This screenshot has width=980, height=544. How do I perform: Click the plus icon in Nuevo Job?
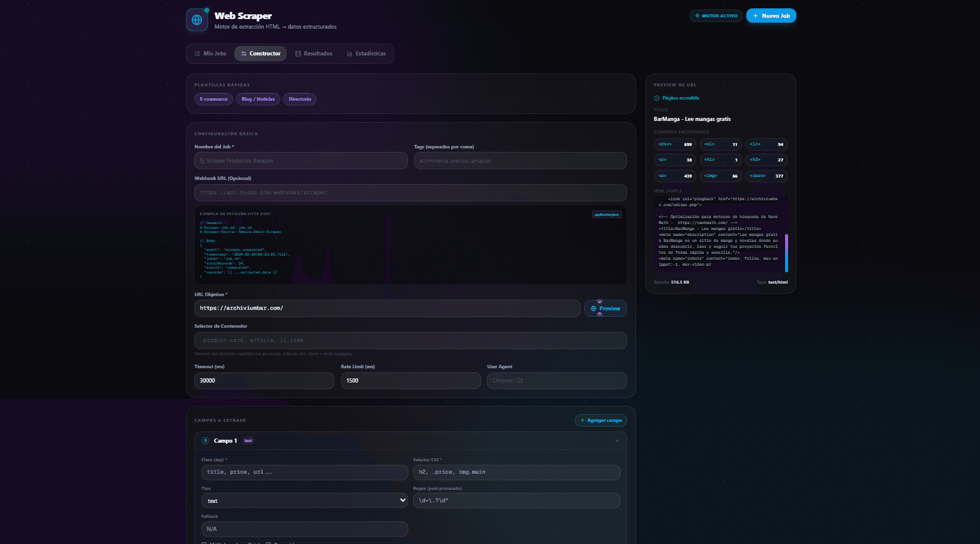click(755, 16)
